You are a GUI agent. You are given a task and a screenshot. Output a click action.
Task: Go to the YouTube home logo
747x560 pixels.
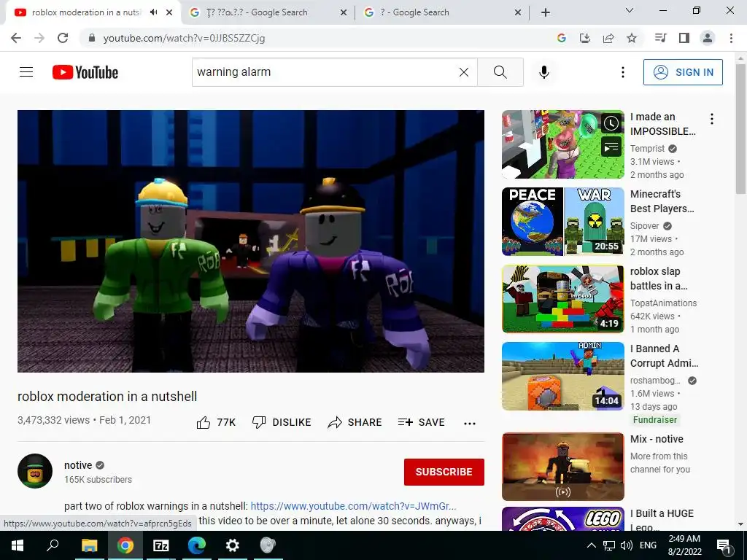point(85,72)
